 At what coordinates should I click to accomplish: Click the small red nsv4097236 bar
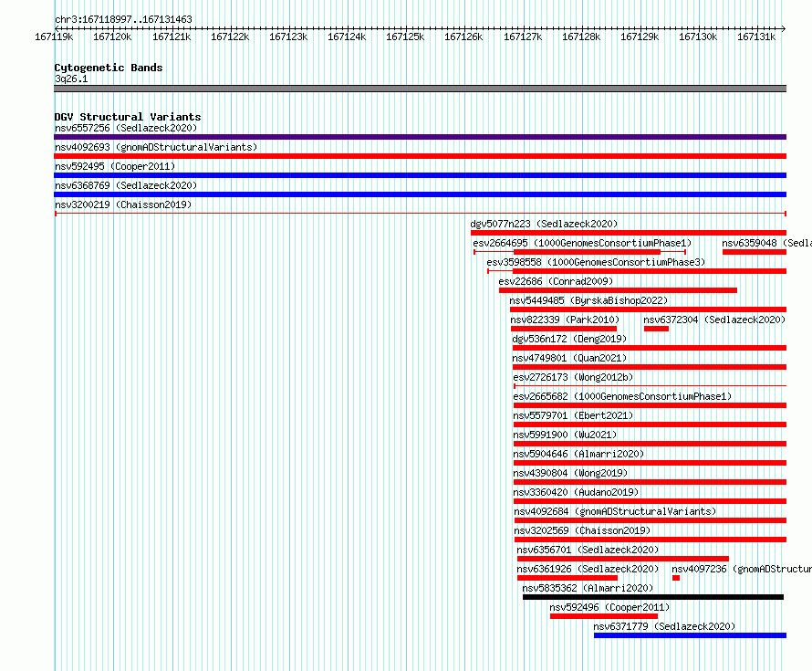coord(676,578)
